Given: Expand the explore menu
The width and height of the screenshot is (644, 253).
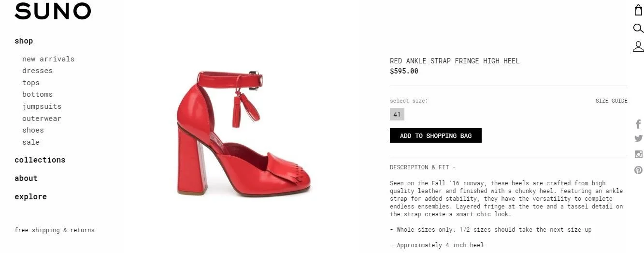Looking at the screenshot, I should (30, 196).
